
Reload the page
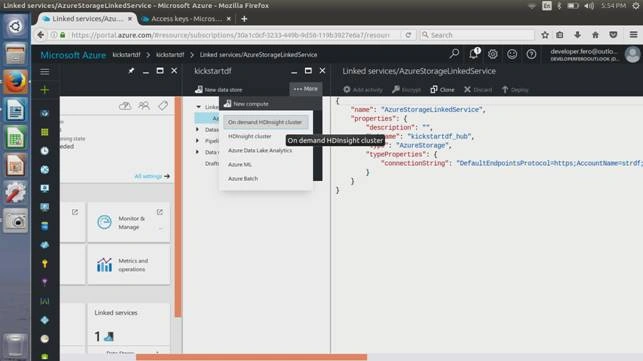[408, 35]
